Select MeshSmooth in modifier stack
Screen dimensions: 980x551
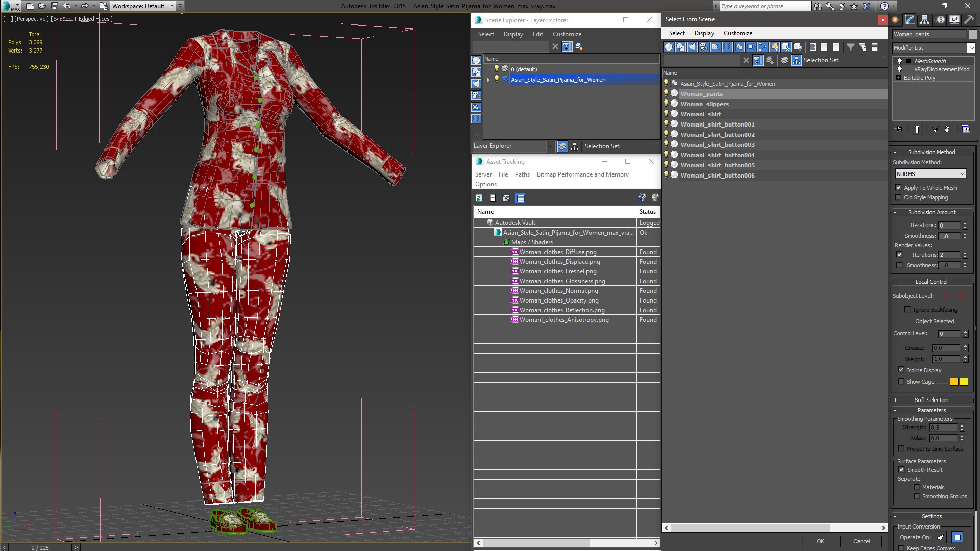(930, 61)
